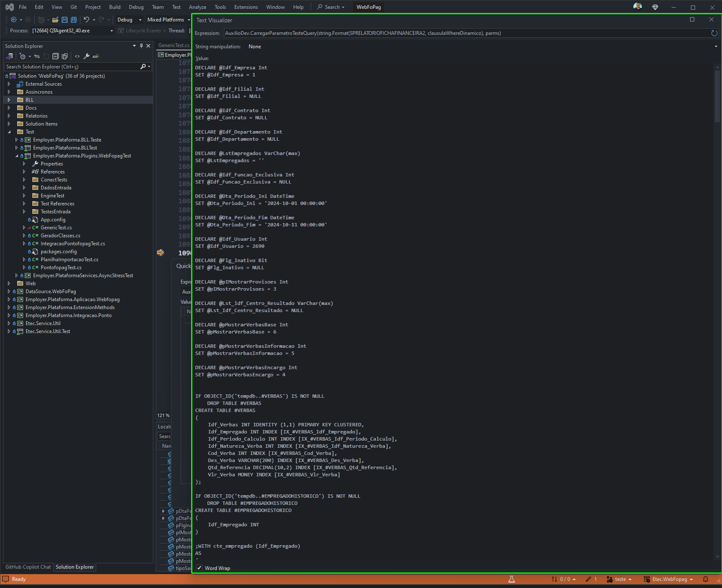The image size is (722, 588).
Task: Toggle the Word Wrap checkbox
Action: pyautogui.click(x=199, y=568)
